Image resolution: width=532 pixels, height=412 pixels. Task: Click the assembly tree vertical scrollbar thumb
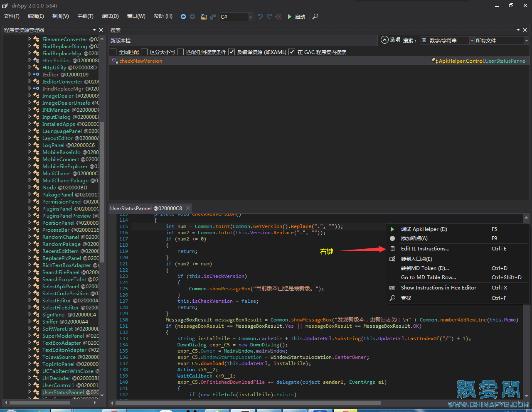[x=102, y=192]
